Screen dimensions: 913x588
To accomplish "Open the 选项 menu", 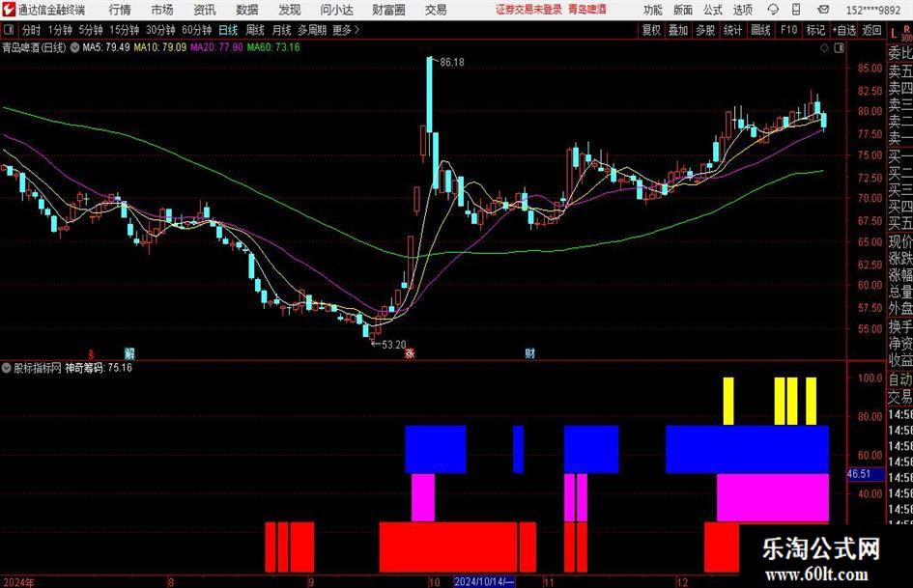I will (742, 10).
